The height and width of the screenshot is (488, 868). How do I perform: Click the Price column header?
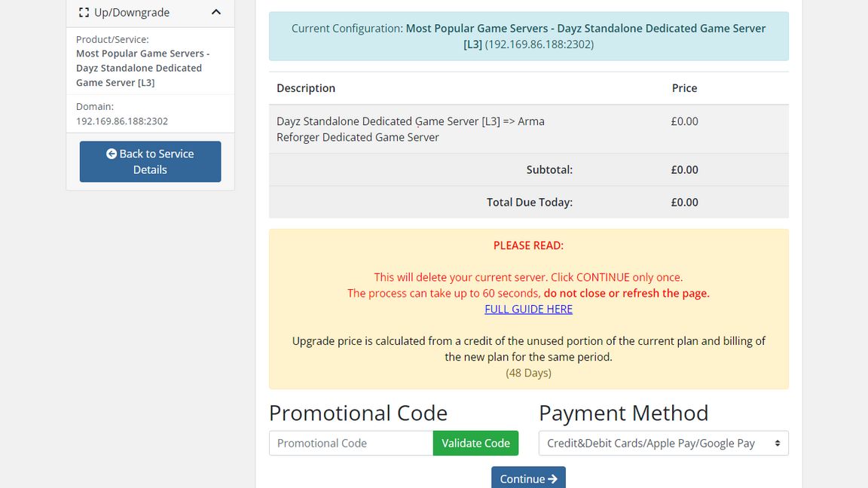point(684,88)
